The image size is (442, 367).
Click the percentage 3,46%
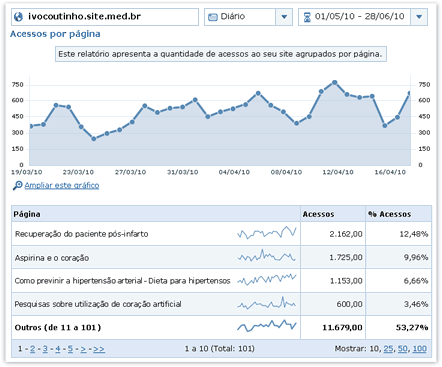(x=416, y=304)
